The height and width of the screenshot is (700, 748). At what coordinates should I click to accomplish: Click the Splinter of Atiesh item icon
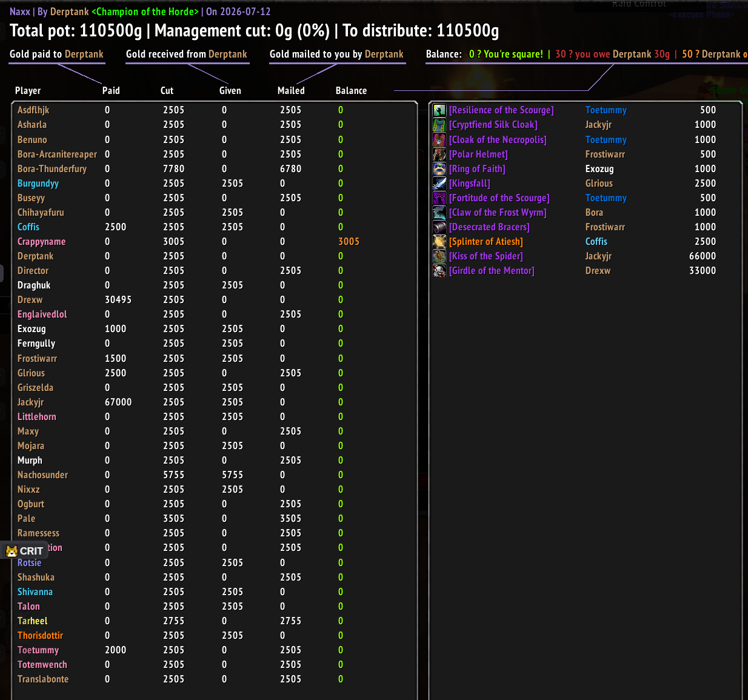point(439,241)
